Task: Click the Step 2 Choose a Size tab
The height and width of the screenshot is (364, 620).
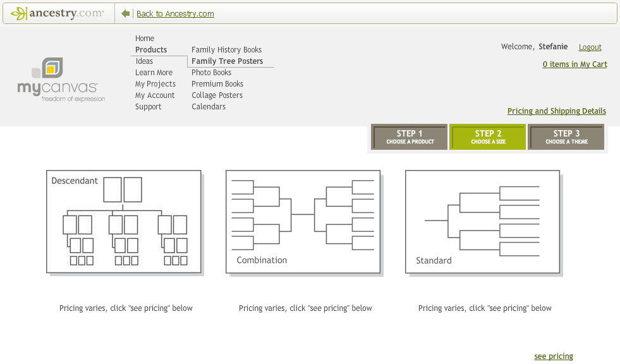Action: [488, 137]
